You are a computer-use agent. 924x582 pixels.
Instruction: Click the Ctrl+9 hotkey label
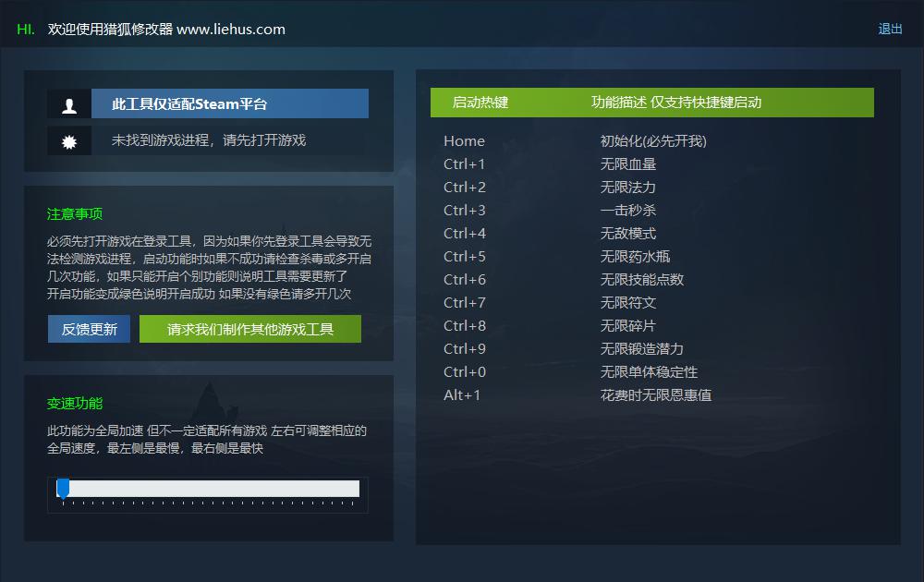coord(465,348)
